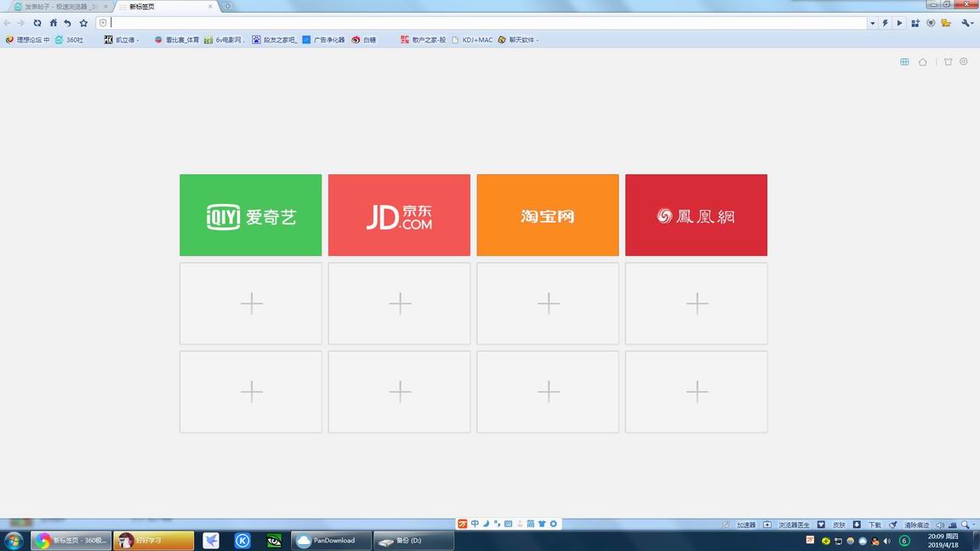The image size is (980, 551).
Task: Open the 爱奇艺 tile
Action: point(251,215)
